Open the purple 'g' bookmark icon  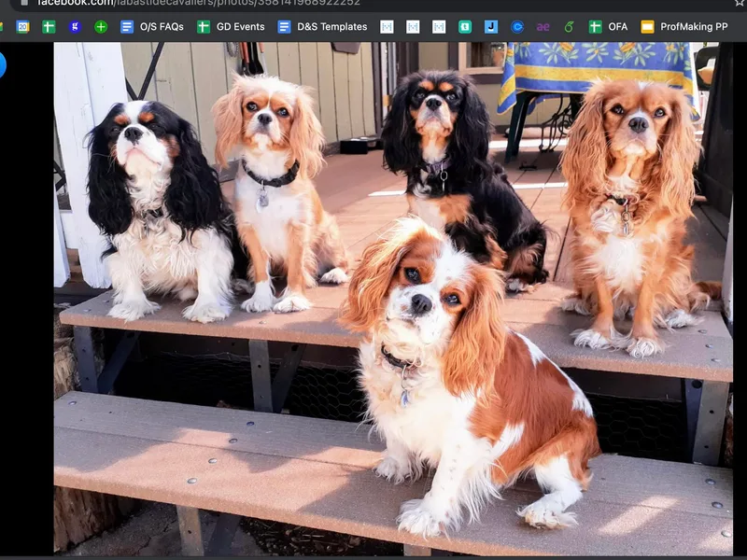tap(75, 27)
